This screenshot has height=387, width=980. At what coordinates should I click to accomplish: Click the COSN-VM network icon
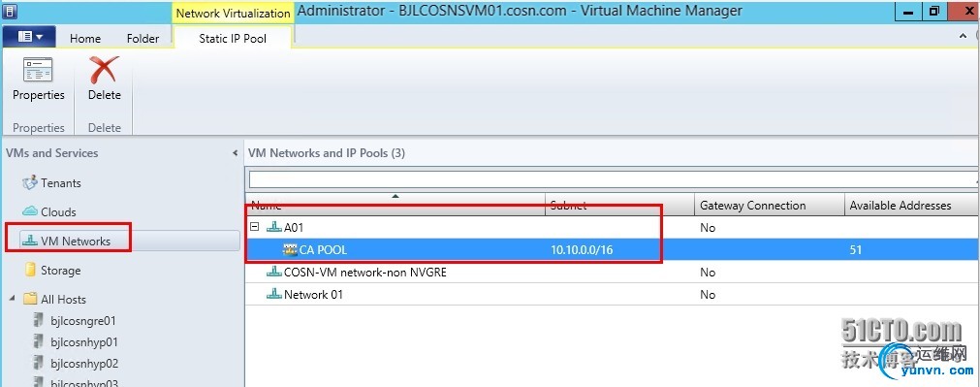[x=273, y=272]
